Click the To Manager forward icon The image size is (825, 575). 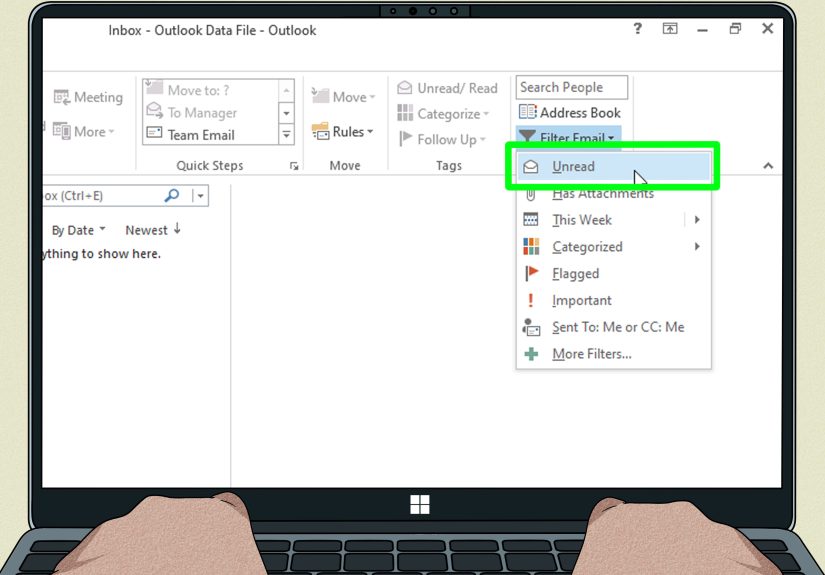pyautogui.click(x=154, y=110)
